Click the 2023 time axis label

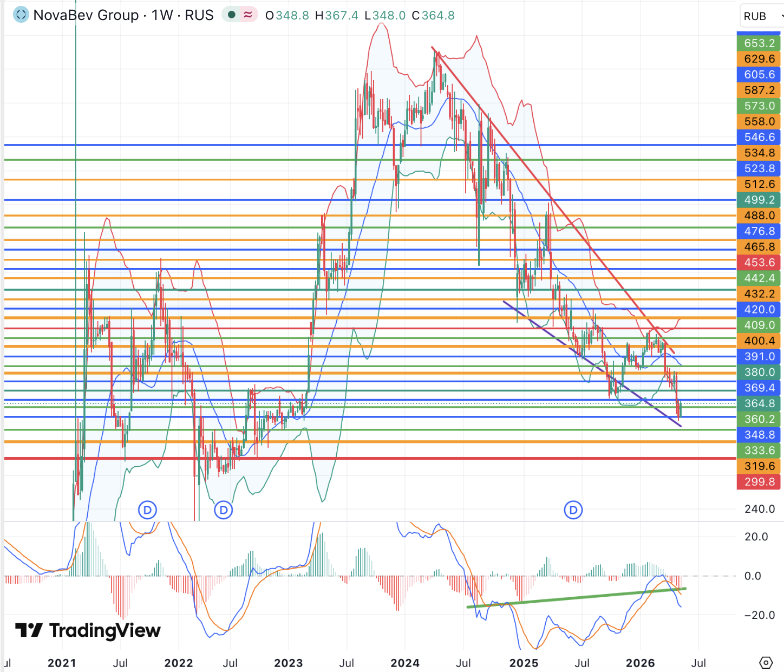289,663
